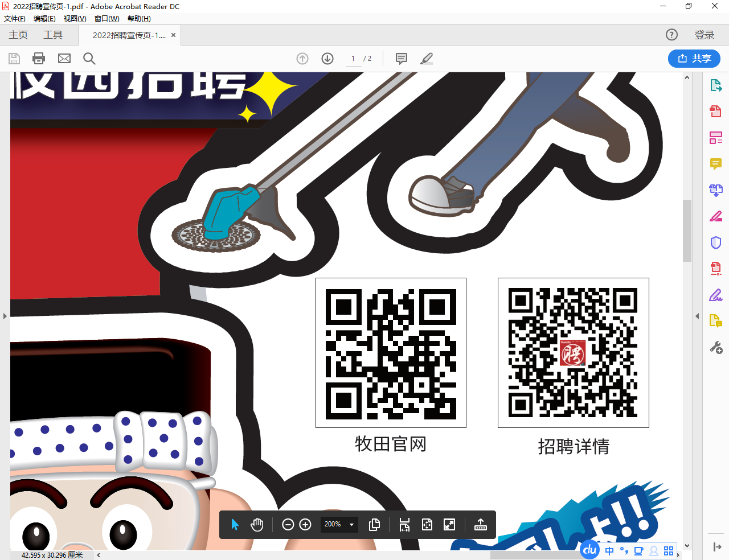The height and width of the screenshot is (560, 729).
Task: Click the 共享 share button
Action: pos(694,59)
